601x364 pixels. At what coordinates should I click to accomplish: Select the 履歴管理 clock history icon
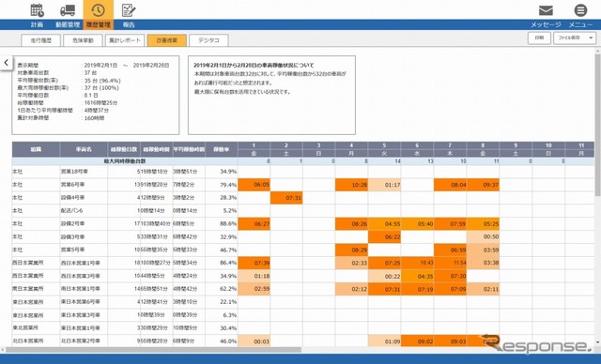[98, 10]
